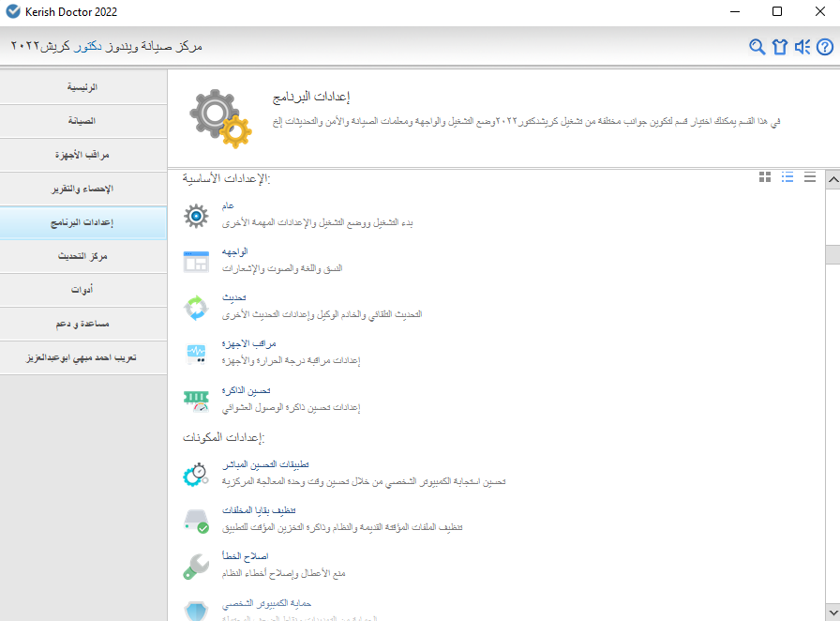Open مساعدة و دعم help section
Viewport: 840px width, 621px height.
83,324
